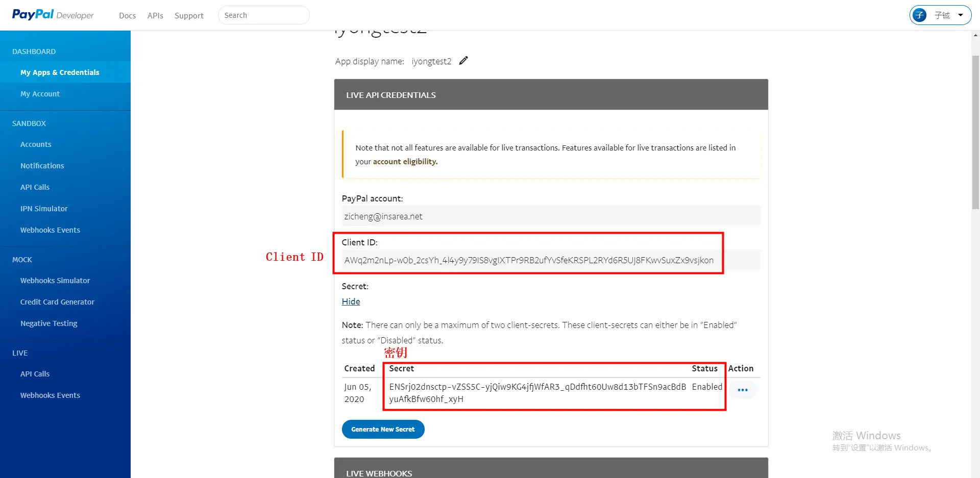The width and height of the screenshot is (980, 478).
Task: Select My Apps & Credentials in sidebar
Action: [65, 72]
